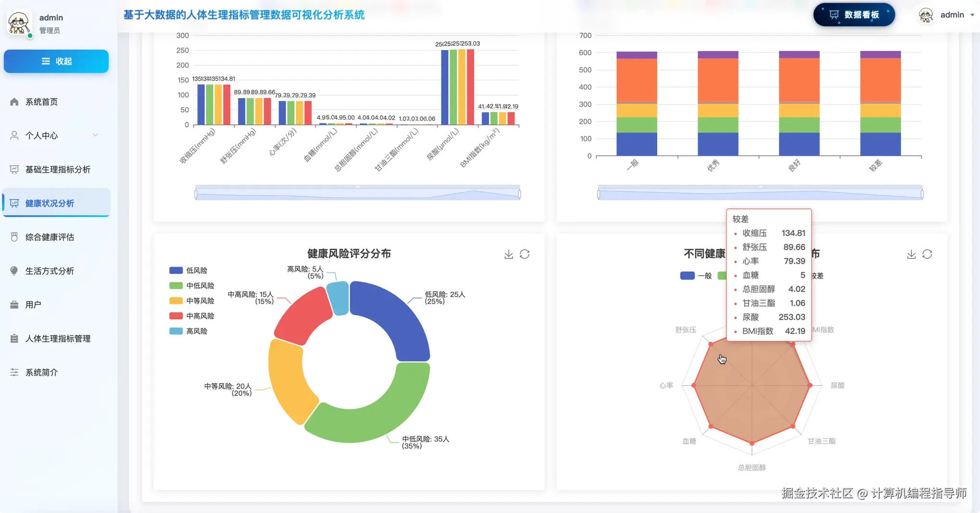Toggle the 中低风险 legend item

[192, 286]
